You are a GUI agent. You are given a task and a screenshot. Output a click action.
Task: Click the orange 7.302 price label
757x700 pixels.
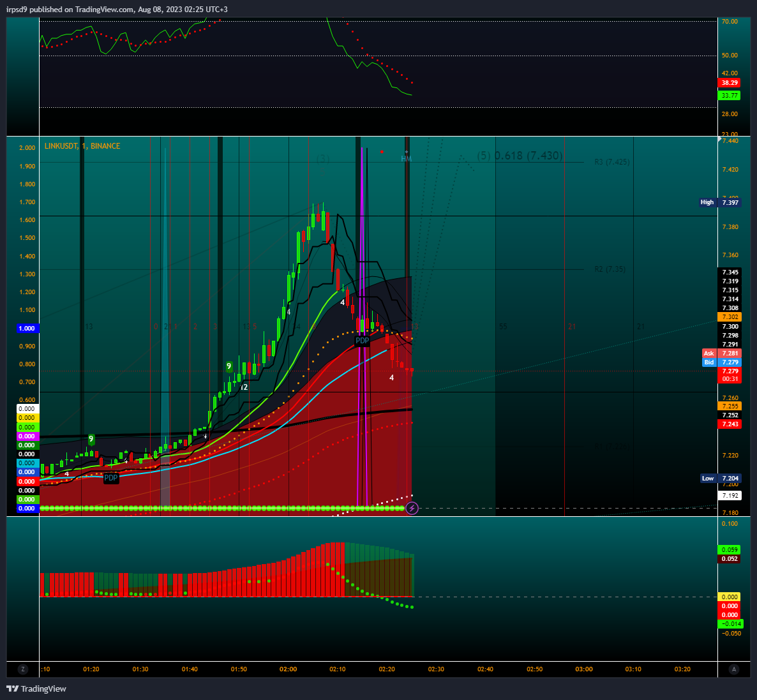pos(730,317)
